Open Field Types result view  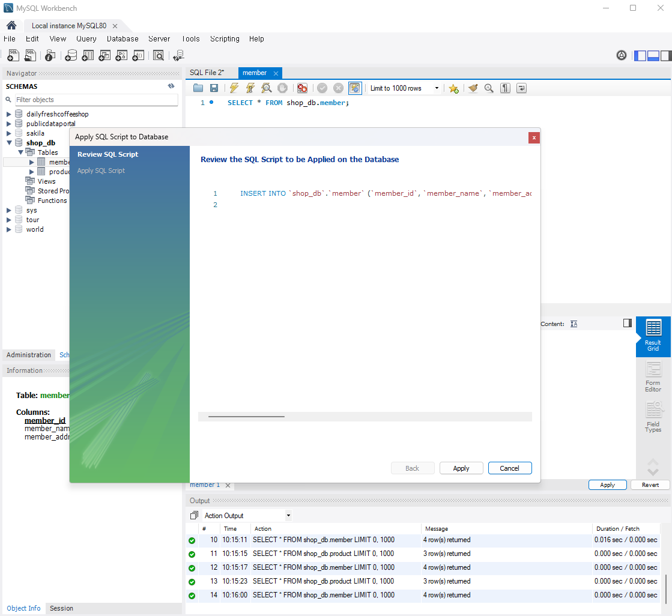pos(653,417)
